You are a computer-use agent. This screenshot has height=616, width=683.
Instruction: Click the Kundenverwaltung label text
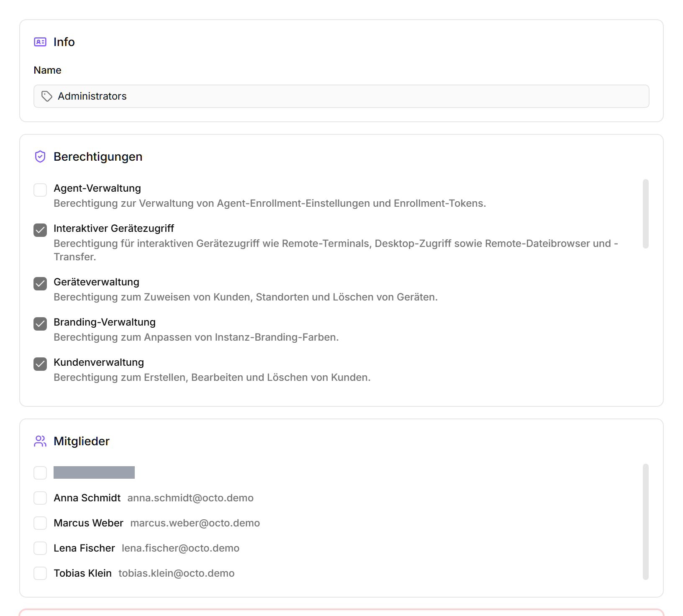pos(99,362)
